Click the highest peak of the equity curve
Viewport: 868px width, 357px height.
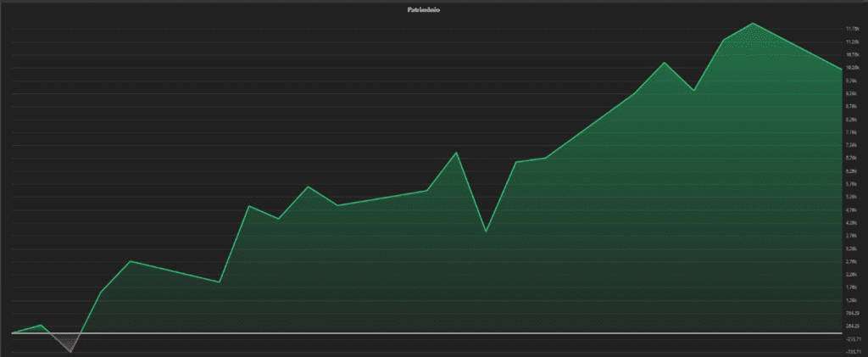coord(753,24)
